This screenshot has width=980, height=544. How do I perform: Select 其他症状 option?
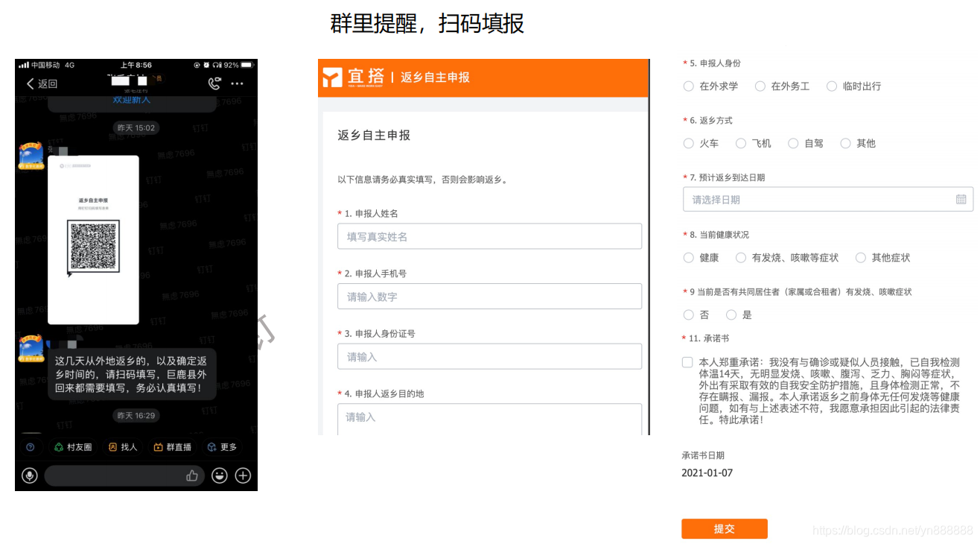[x=882, y=258]
